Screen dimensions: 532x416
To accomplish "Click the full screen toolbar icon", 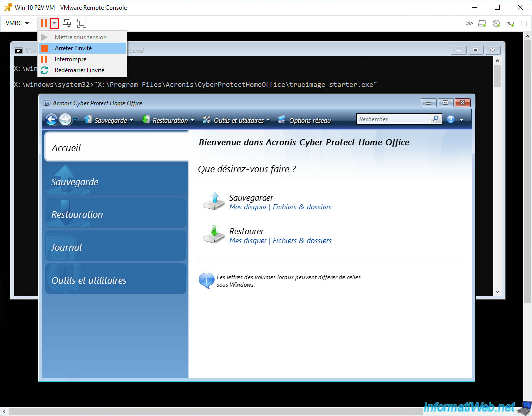I will click(x=82, y=23).
